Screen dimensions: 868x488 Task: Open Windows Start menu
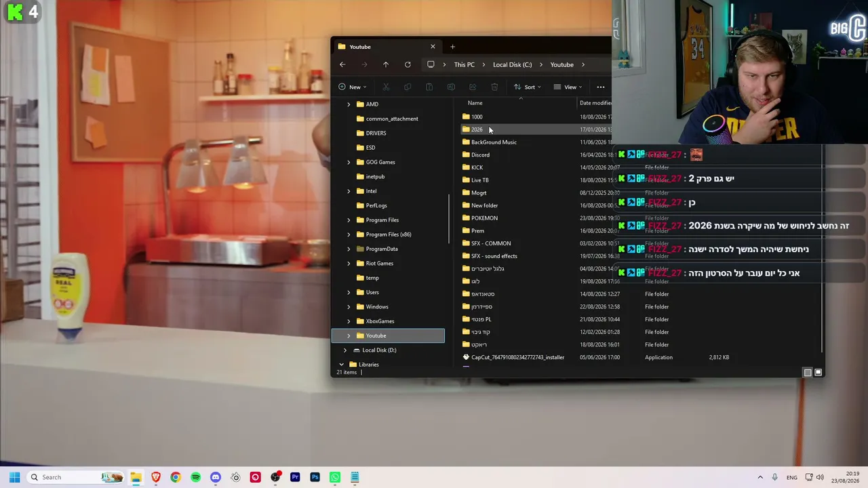tap(14, 477)
